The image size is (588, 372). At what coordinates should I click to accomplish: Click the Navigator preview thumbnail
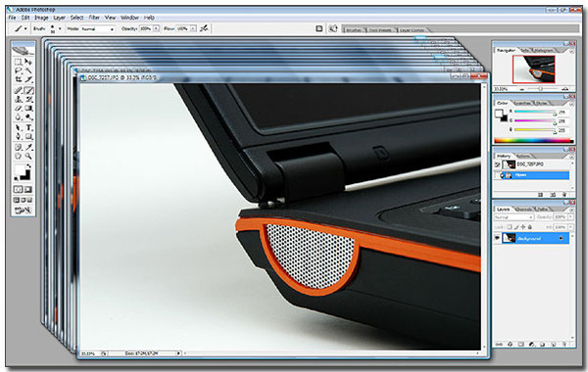tap(534, 70)
